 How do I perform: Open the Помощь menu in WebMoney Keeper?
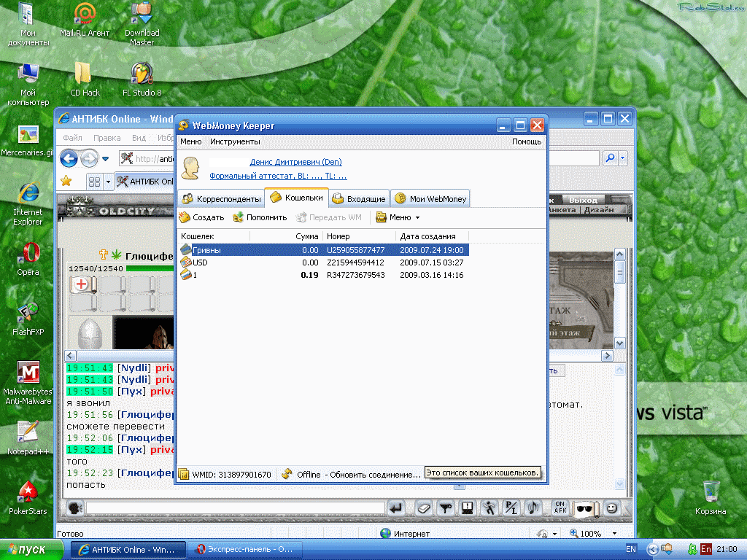pyautogui.click(x=527, y=141)
